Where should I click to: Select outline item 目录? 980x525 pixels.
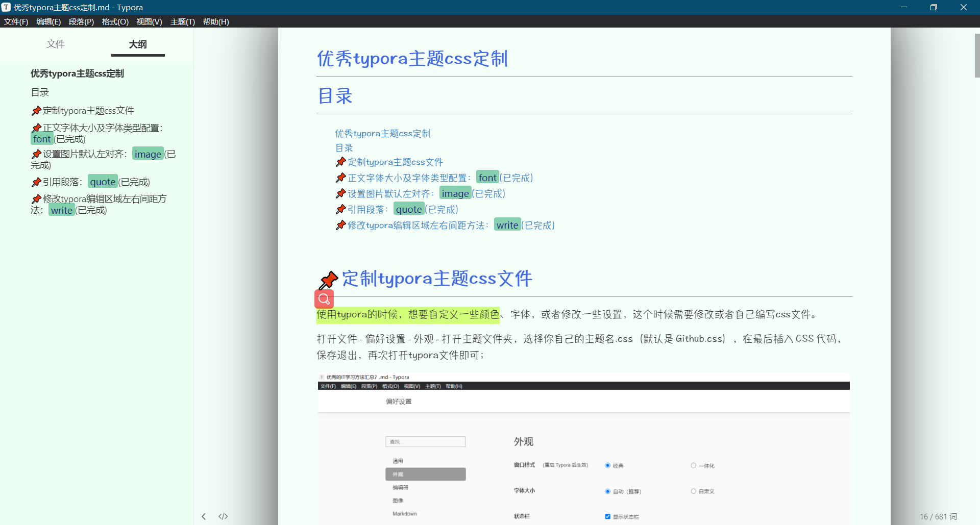coord(40,92)
